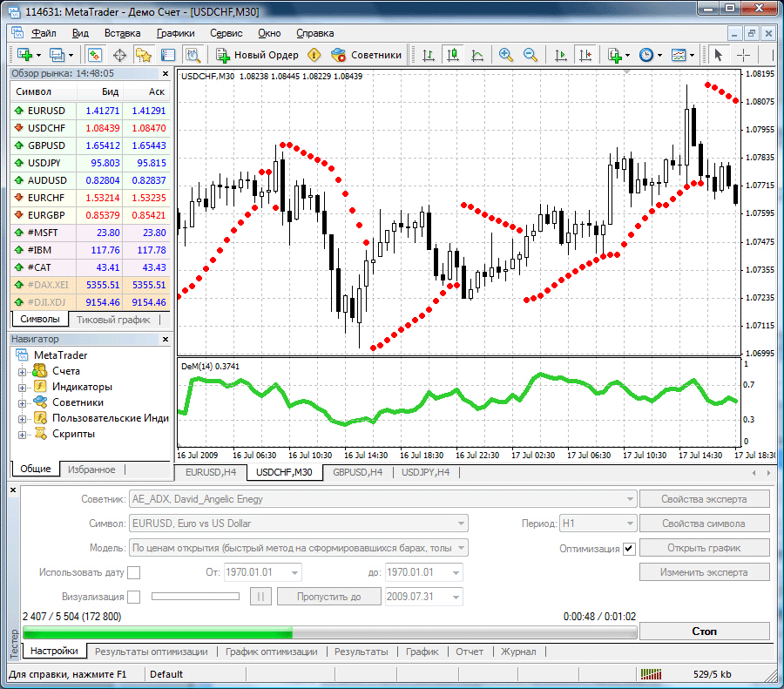Enable the Визуализация checkbox
This screenshot has width=784, height=689.
click(134, 597)
